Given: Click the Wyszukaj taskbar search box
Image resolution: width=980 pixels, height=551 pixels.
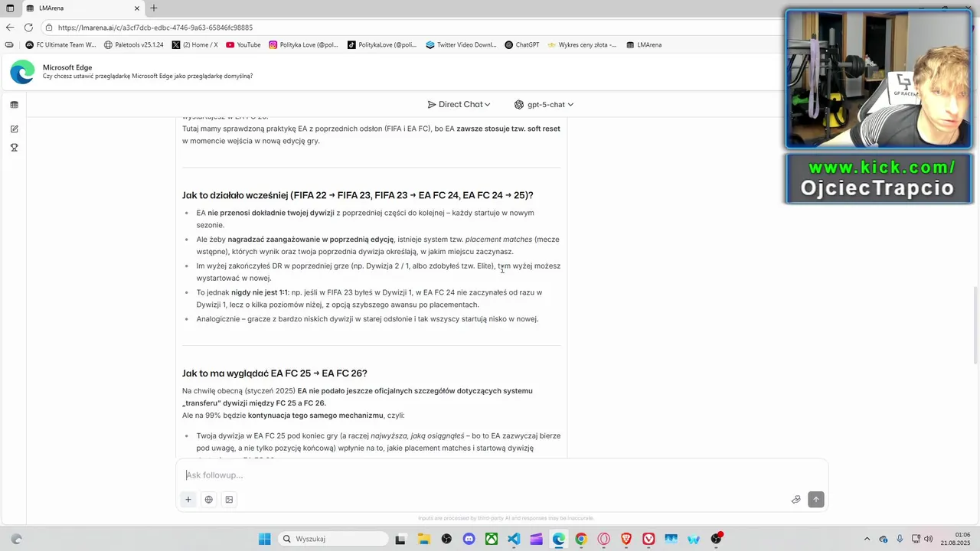Looking at the screenshot, I should click(x=332, y=539).
